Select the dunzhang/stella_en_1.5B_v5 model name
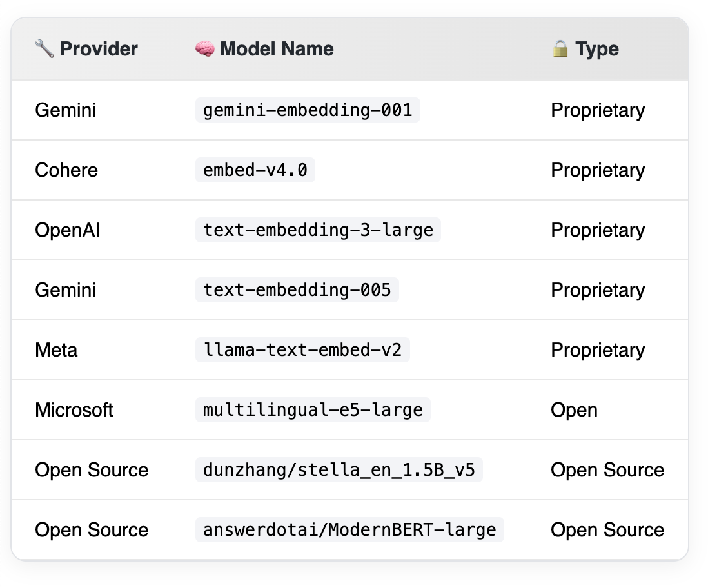The height and width of the screenshot is (588, 708). [339, 470]
